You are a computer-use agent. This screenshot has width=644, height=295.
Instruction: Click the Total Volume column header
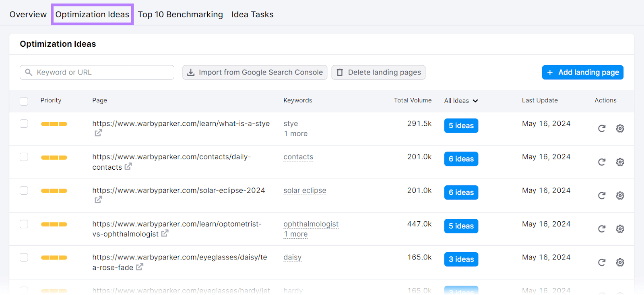(x=413, y=100)
